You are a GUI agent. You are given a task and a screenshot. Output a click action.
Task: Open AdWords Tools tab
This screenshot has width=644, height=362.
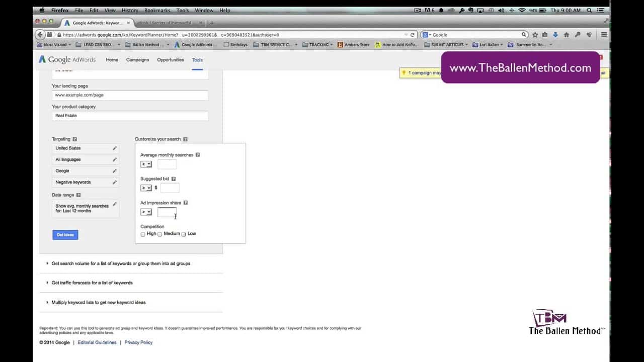click(197, 60)
